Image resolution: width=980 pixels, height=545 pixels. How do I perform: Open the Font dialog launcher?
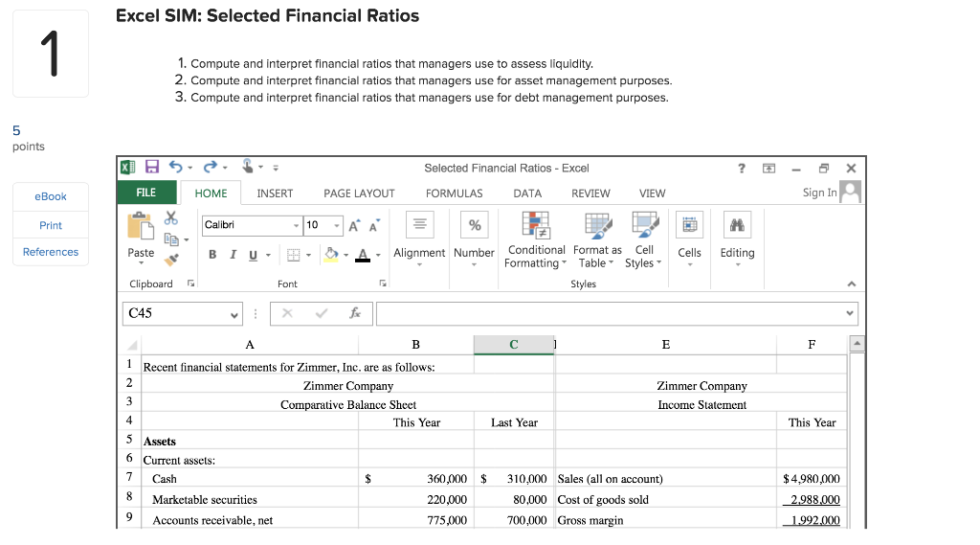383,284
